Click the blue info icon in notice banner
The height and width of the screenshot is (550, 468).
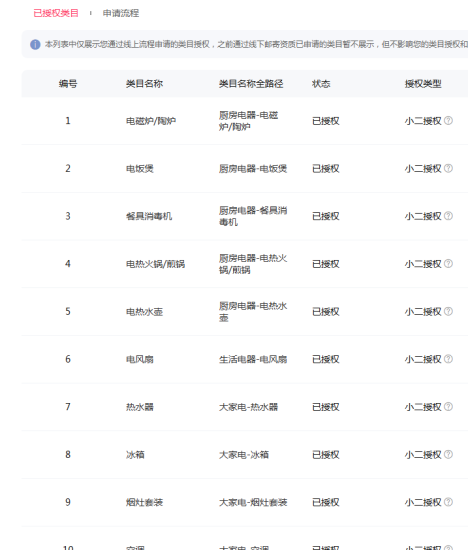click(x=35, y=45)
